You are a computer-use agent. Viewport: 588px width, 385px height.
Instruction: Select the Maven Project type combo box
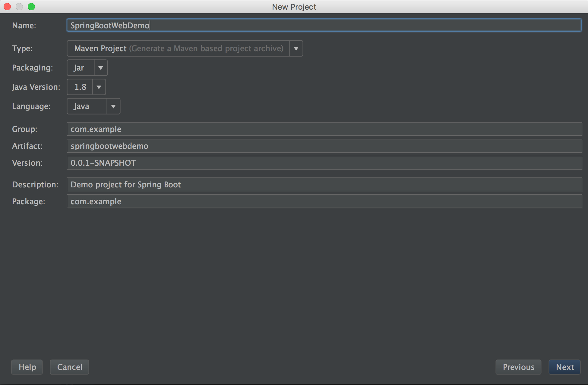click(x=185, y=49)
